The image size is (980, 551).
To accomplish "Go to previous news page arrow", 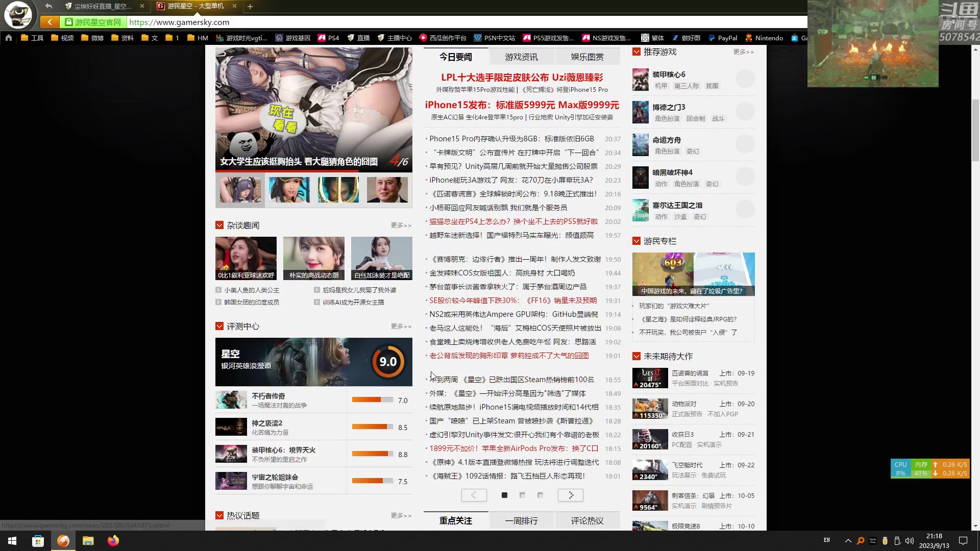I will tap(474, 495).
